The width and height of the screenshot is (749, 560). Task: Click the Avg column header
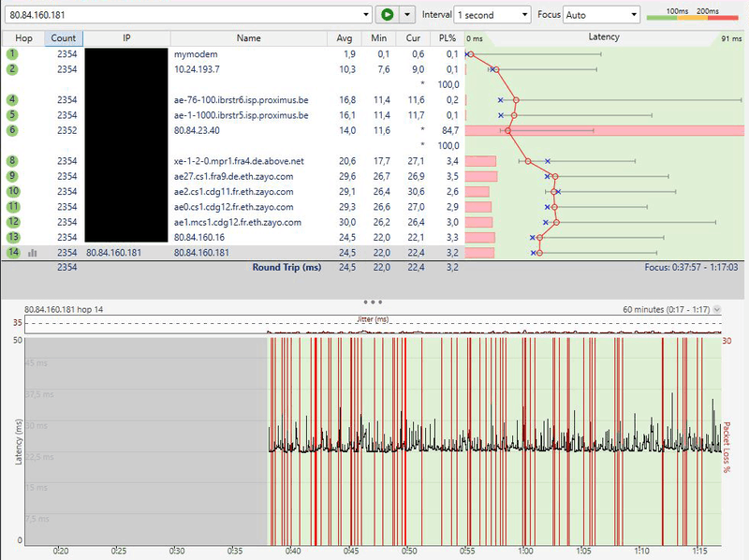click(x=344, y=38)
